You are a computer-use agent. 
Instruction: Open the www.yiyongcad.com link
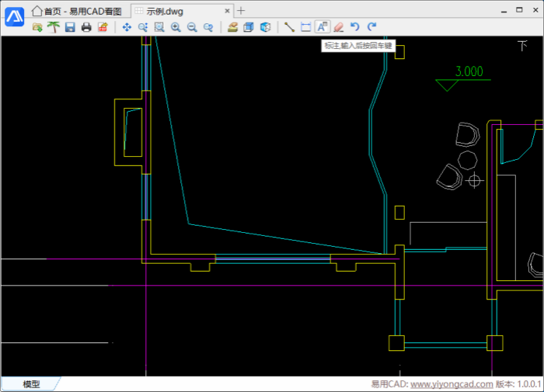point(452,384)
